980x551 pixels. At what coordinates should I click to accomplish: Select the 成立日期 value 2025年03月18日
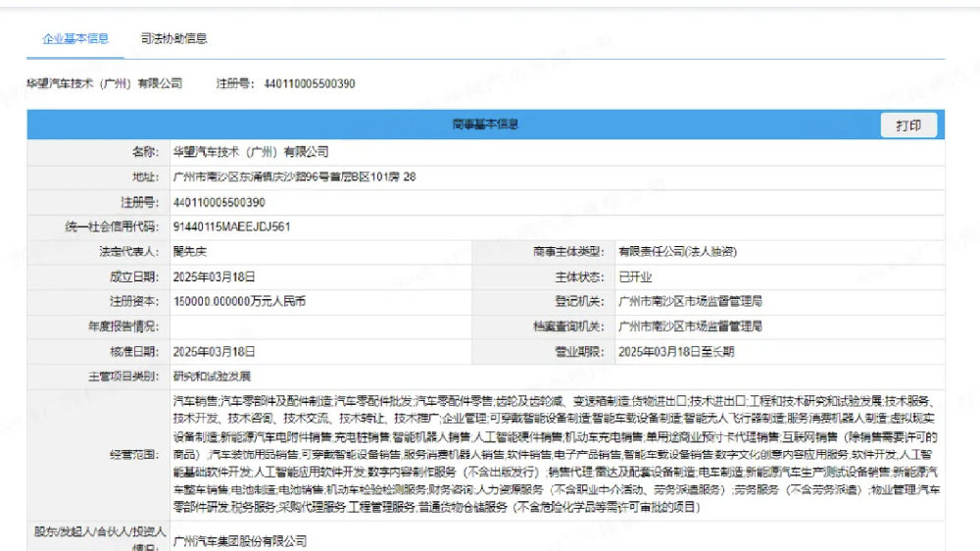215,276
